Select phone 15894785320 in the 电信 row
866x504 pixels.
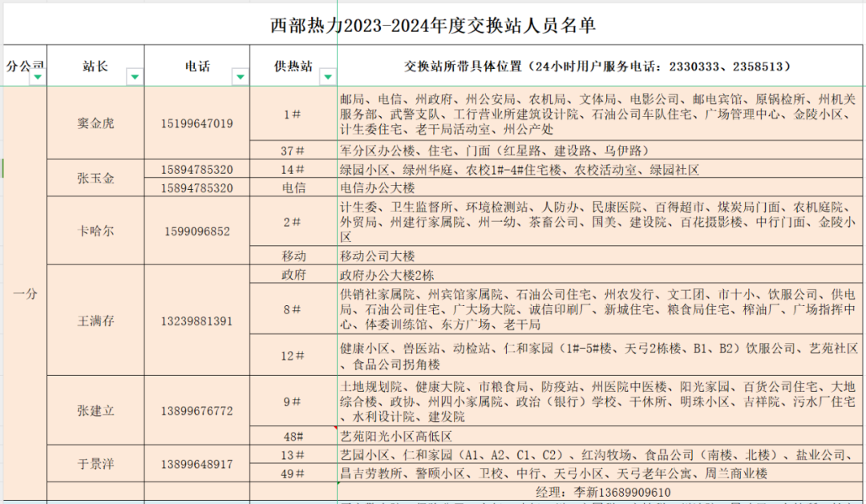click(x=197, y=187)
